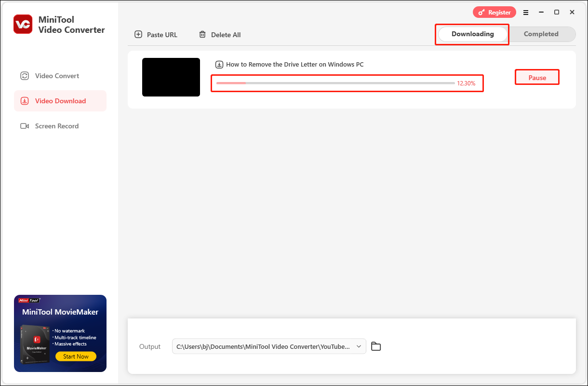The image size is (588, 386).
Task: Click the key icon in Register
Action: (481, 13)
